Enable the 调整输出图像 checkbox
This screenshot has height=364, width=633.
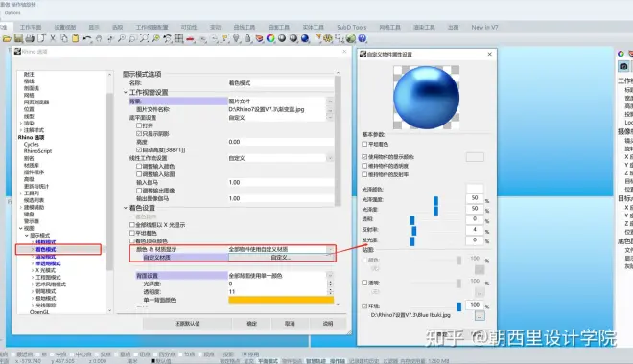(x=139, y=191)
